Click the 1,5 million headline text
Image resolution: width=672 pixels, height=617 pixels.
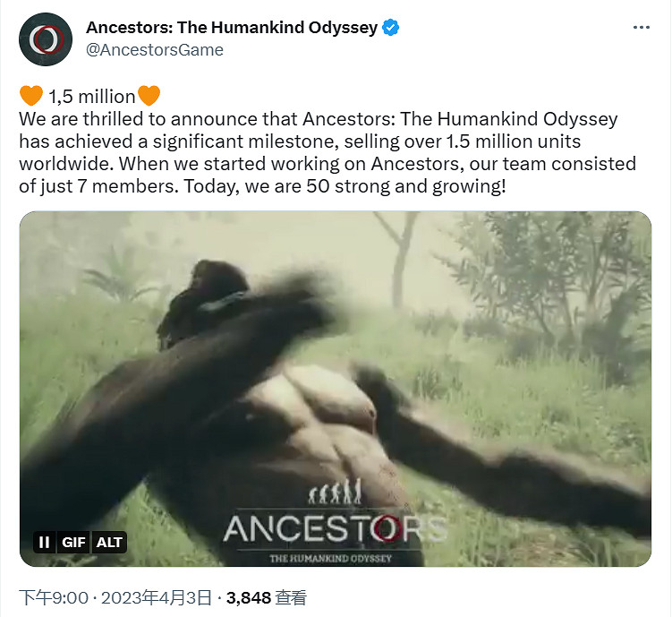coord(91,97)
